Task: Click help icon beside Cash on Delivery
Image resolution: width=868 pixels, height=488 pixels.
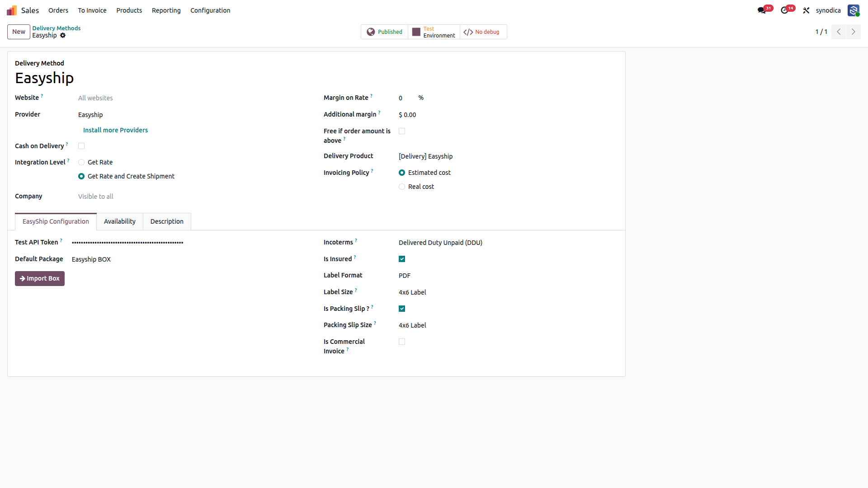Action: [x=67, y=144]
